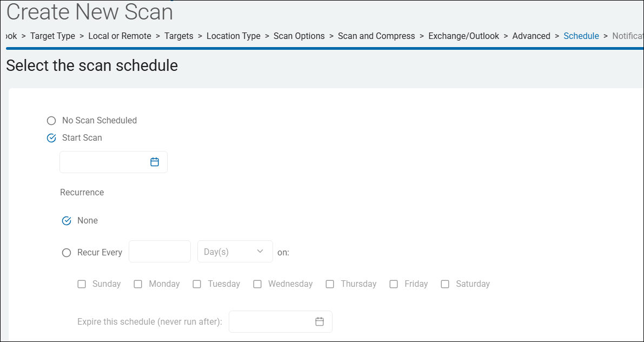Check the Wednesday checkbox

tap(257, 284)
